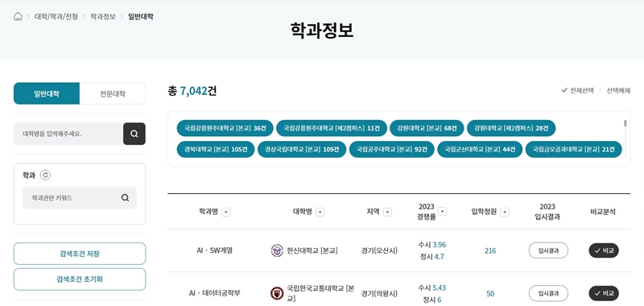Click the 수시 5.43 competition rate
This screenshot has height=306, width=644.
pos(432,287)
